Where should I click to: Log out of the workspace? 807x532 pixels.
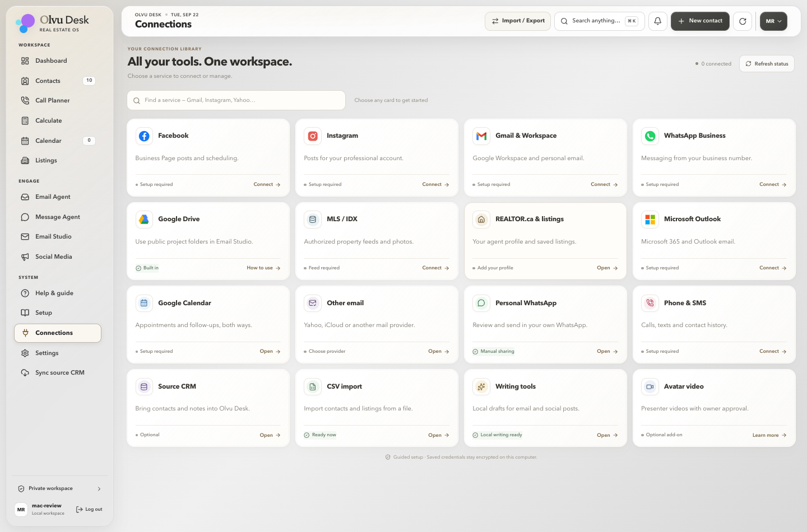(x=89, y=510)
